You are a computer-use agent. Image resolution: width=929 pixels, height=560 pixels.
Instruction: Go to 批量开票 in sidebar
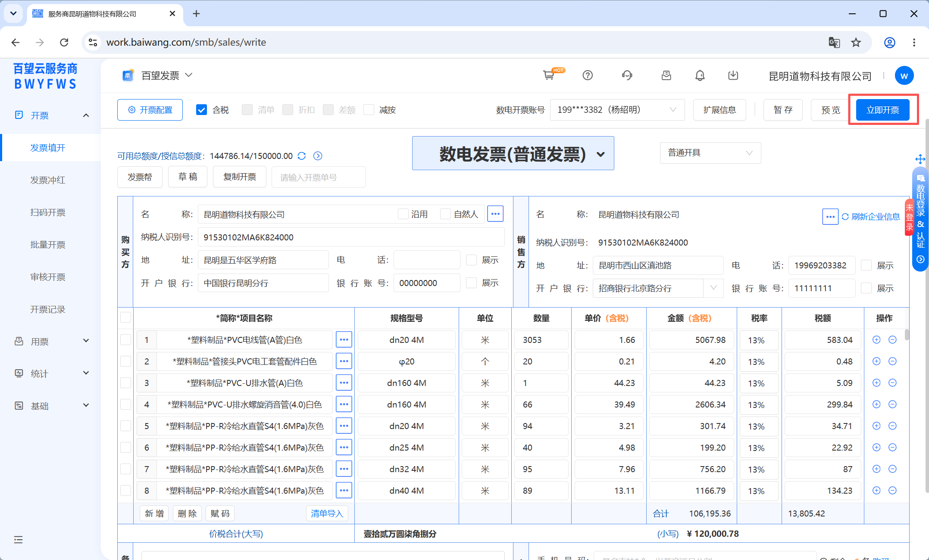[x=48, y=245]
